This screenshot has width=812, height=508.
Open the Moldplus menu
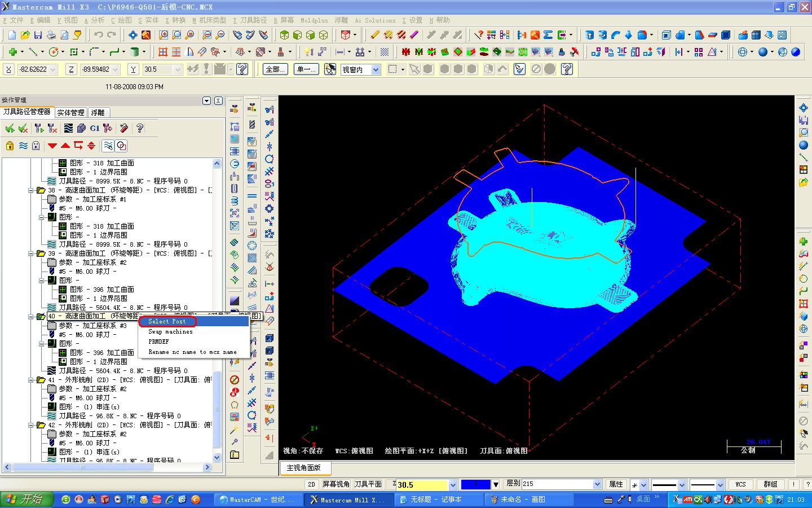coord(314,20)
